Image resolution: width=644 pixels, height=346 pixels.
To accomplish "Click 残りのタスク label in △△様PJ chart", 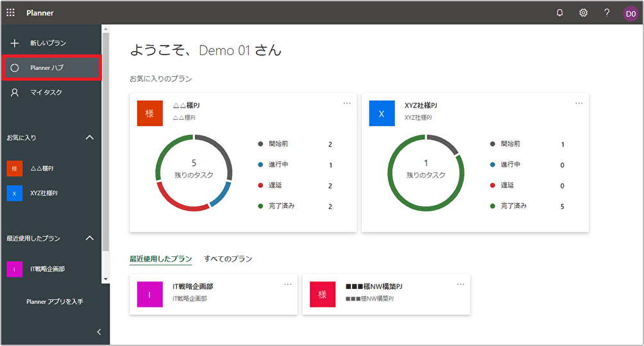I will coord(194,176).
